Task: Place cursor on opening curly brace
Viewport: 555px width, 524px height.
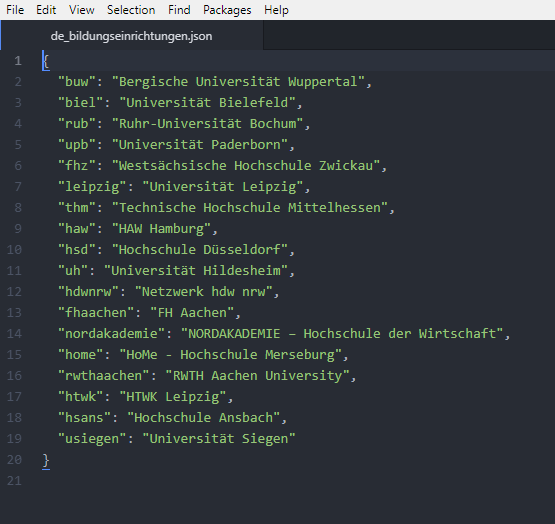Action: 46,61
